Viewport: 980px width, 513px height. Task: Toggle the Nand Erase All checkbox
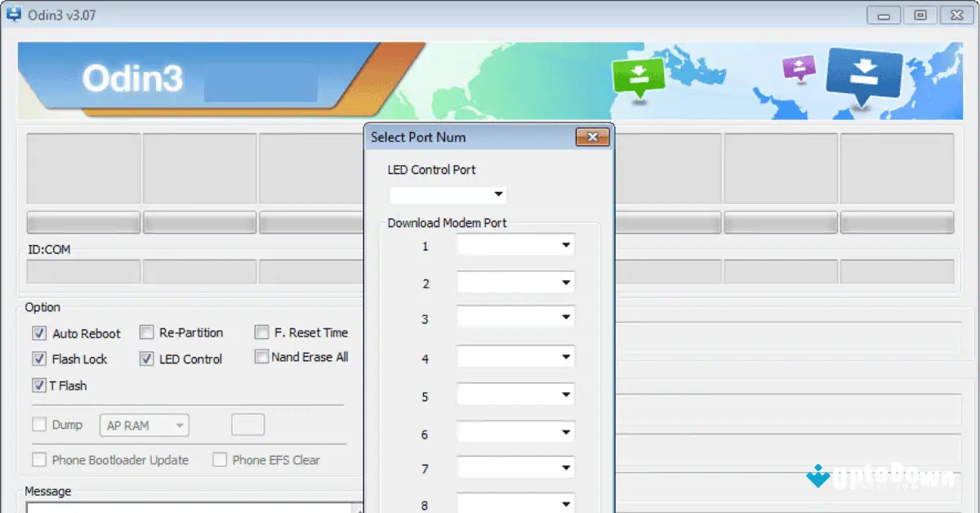262,356
